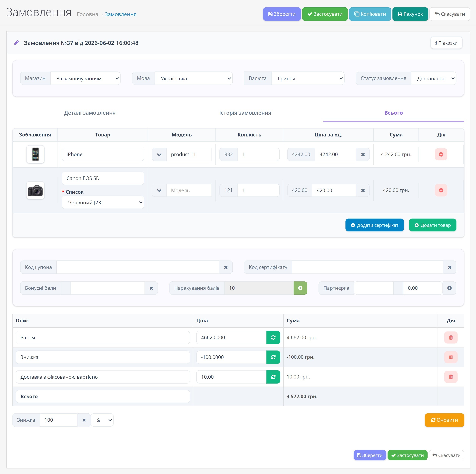
Task: Add reward points with green plus icon
Action: (x=300, y=288)
